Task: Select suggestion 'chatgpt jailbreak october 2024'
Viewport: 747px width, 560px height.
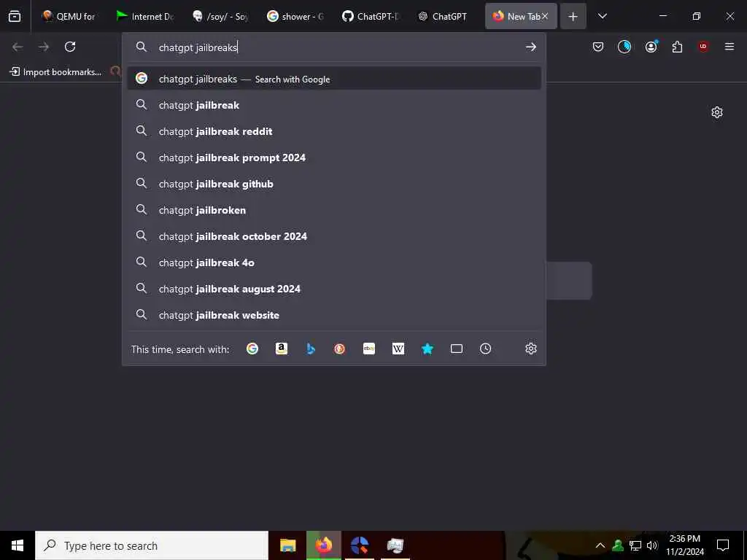Action: pos(334,236)
